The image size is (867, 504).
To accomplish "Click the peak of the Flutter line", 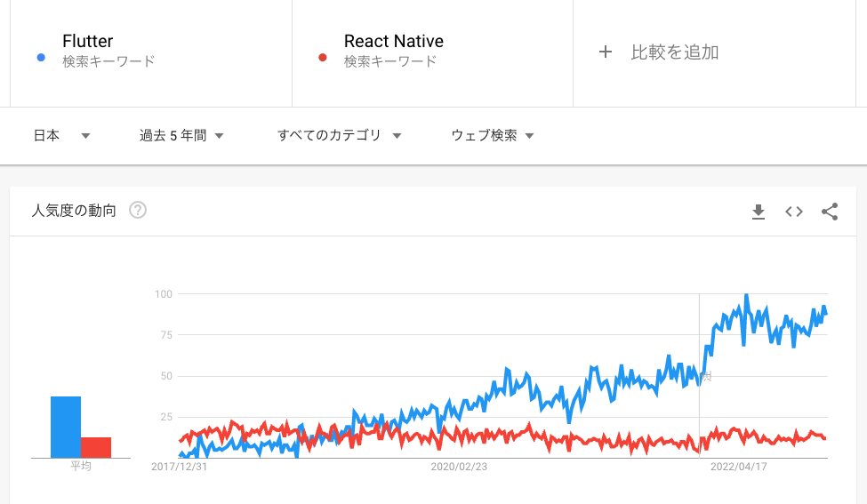I will (746, 295).
